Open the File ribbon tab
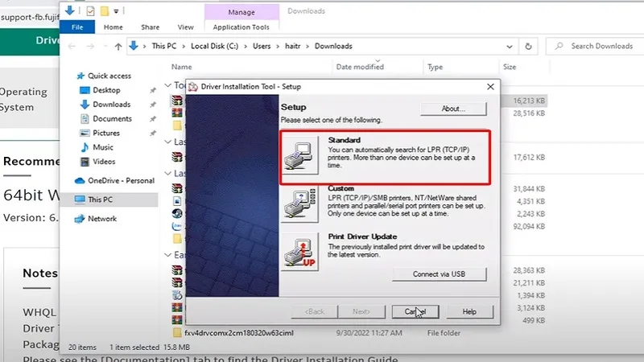644x362 pixels. [77, 27]
